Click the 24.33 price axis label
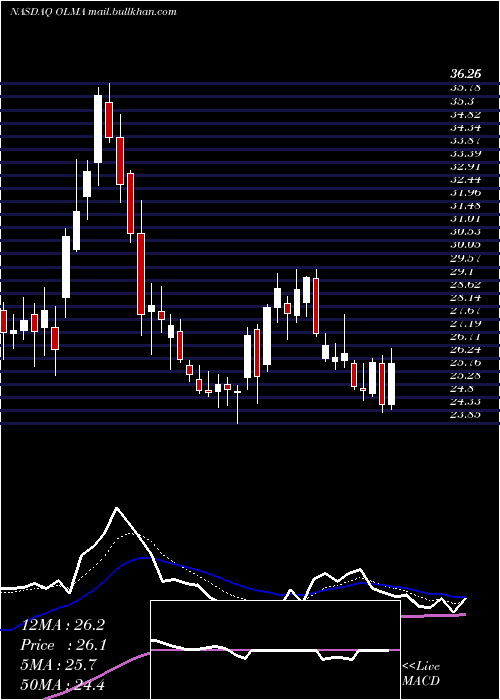Image resolution: width=500 pixels, height=700 pixels. point(466,402)
